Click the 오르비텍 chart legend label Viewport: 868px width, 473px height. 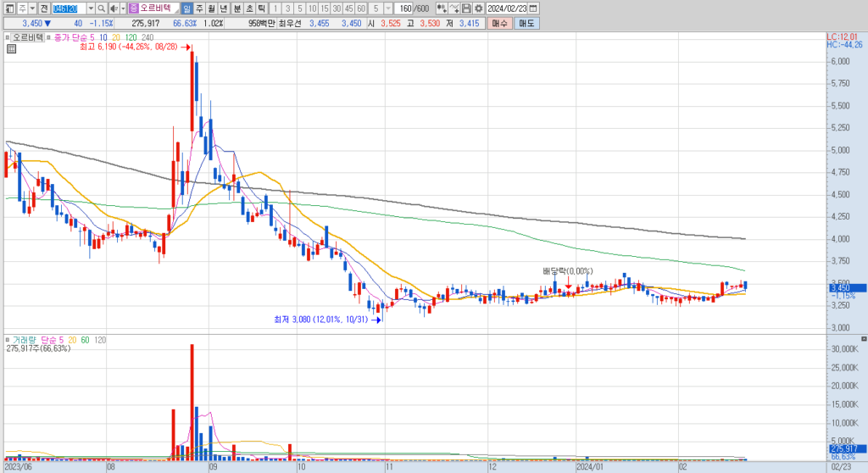pos(28,37)
